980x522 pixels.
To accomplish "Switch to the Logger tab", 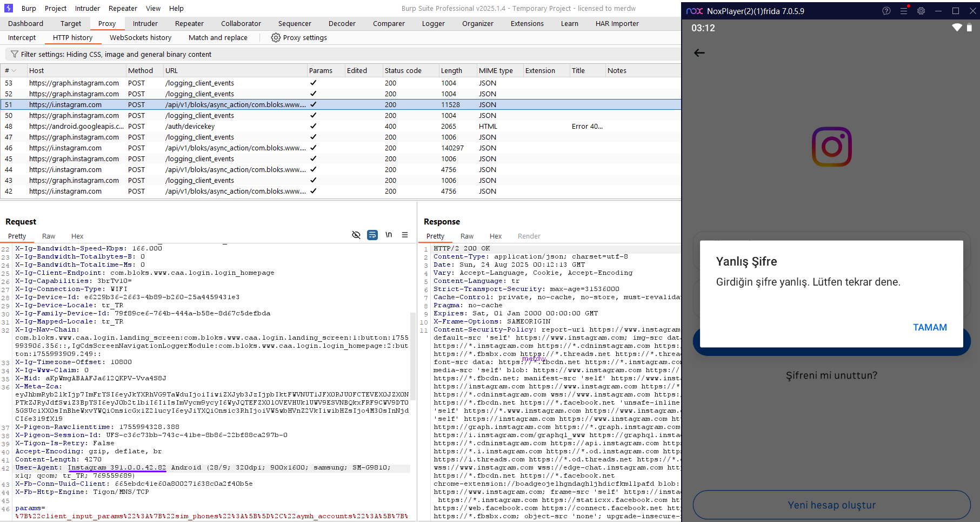I will [434, 23].
